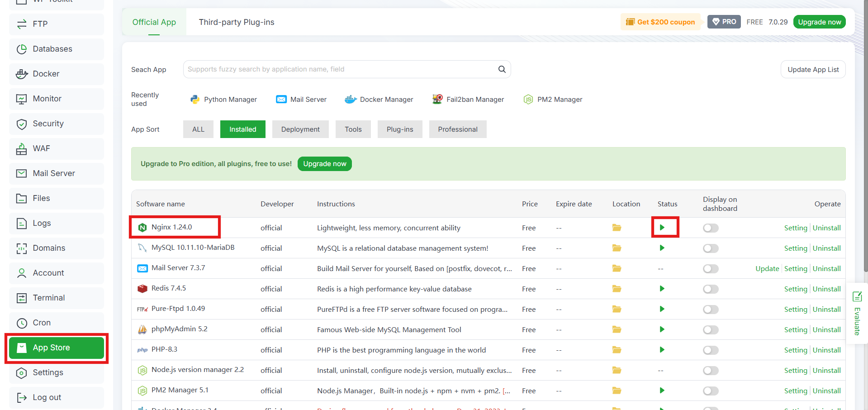Open Setting for Pure-Ftpd row
This screenshot has width=868, height=410.
(796, 310)
